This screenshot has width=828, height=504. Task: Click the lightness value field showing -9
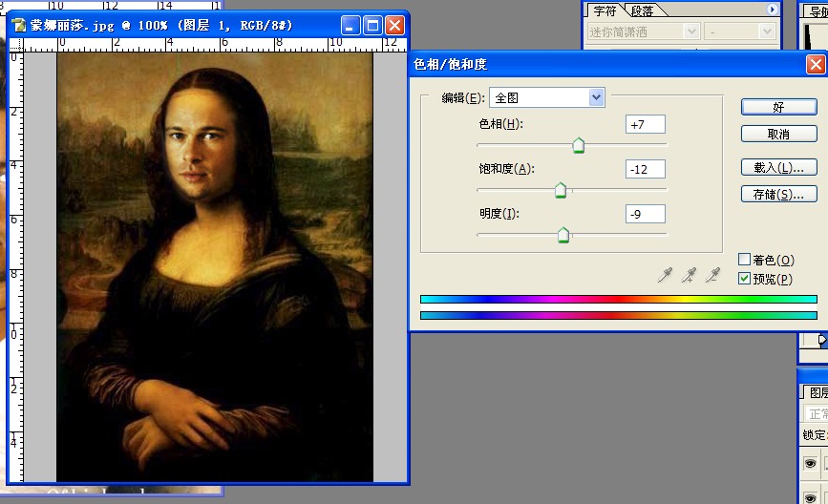[646, 214]
